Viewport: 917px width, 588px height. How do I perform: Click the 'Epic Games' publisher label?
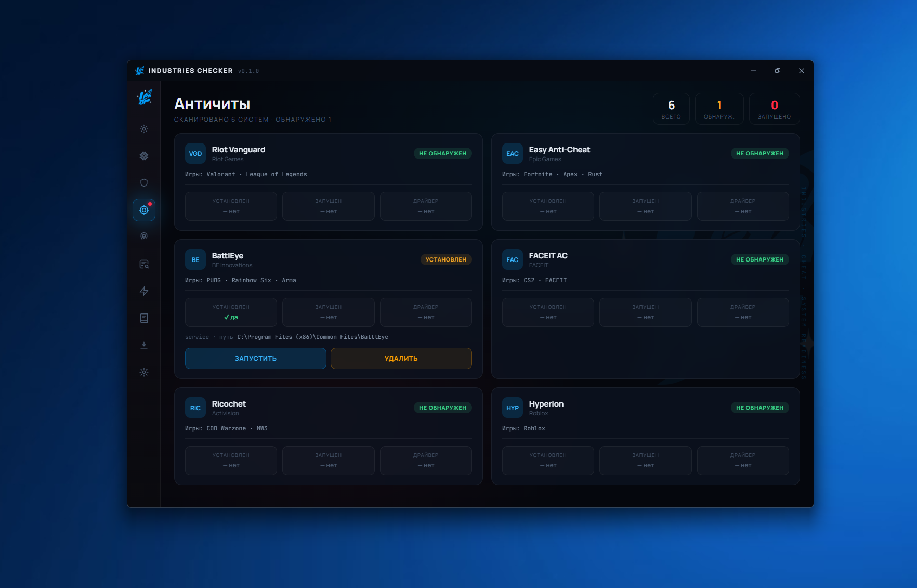coord(545,160)
